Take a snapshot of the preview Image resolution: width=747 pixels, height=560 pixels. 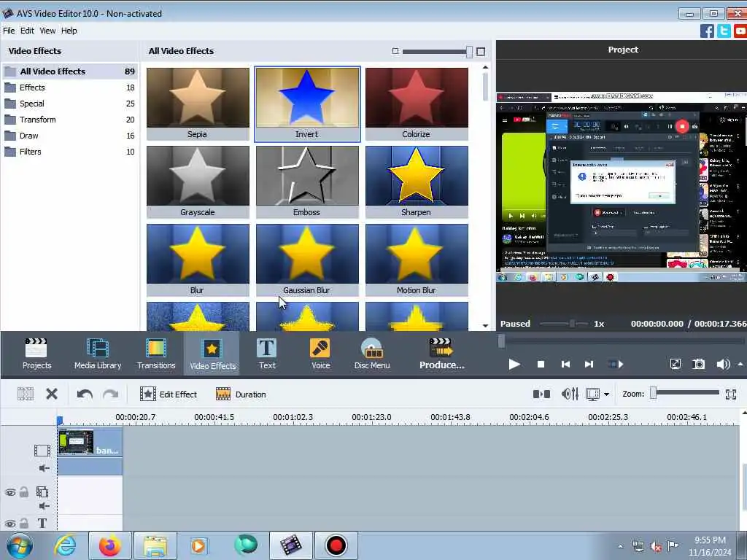click(x=698, y=365)
